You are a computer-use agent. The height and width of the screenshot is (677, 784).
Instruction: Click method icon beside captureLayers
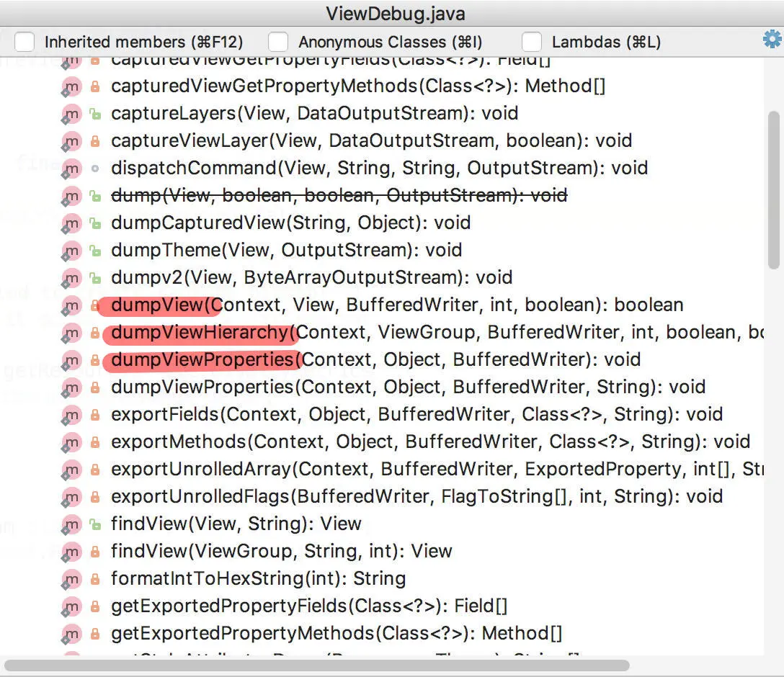click(x=71, y=114)
